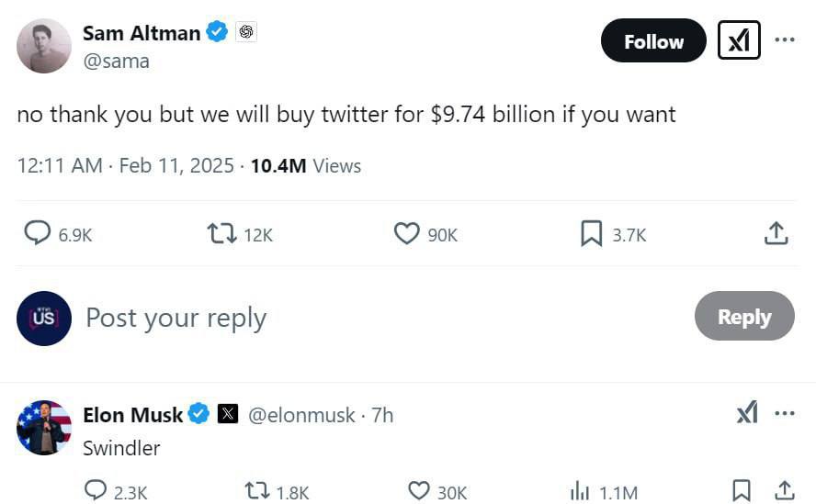Viewport: 816px width, 504px height.
Task: View analytics for Elon Musk's reply
Action: [580, 491]
